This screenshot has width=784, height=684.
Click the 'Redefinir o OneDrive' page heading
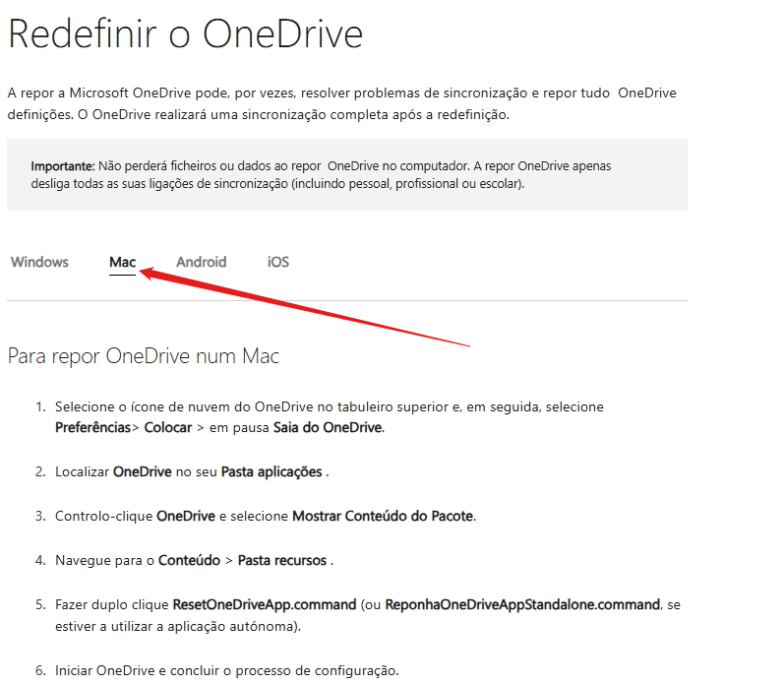point(186,34)
